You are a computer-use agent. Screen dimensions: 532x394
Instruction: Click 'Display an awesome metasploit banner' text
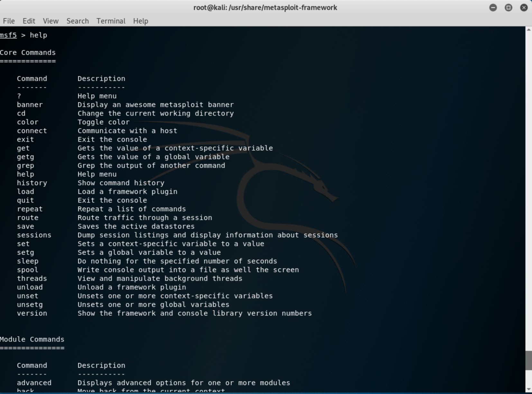156,105
